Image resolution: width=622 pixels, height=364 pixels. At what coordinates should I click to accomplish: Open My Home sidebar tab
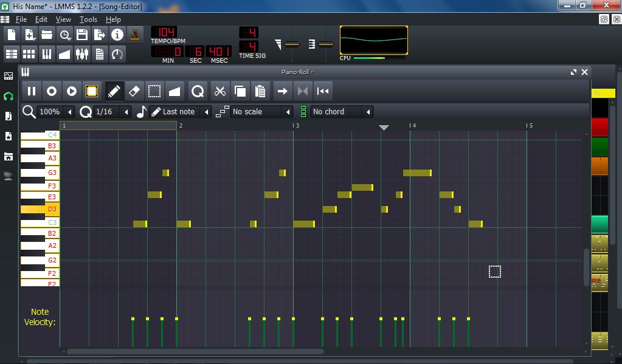tap(9, 157)
